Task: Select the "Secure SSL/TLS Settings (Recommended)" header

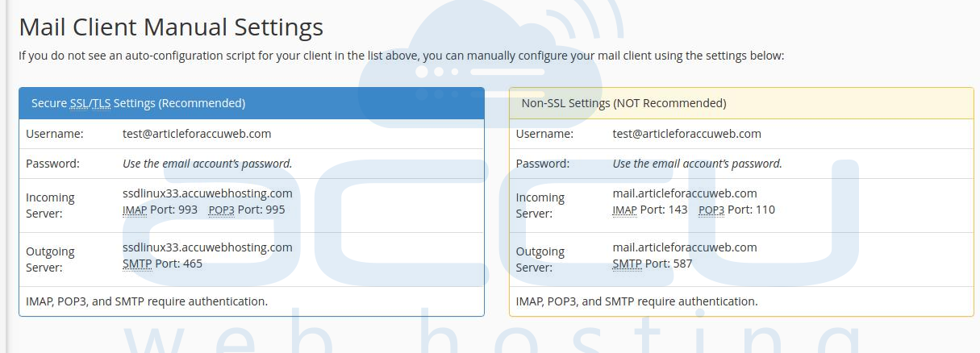Action: tap(252, 103)
